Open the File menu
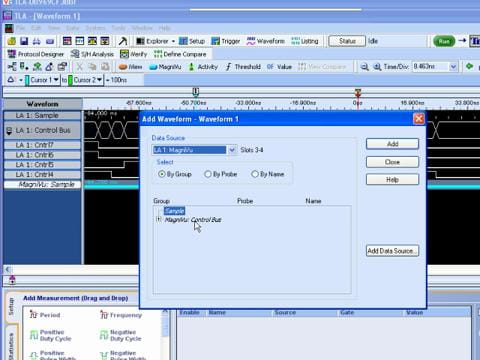480x360 pixels. point(20,28)
